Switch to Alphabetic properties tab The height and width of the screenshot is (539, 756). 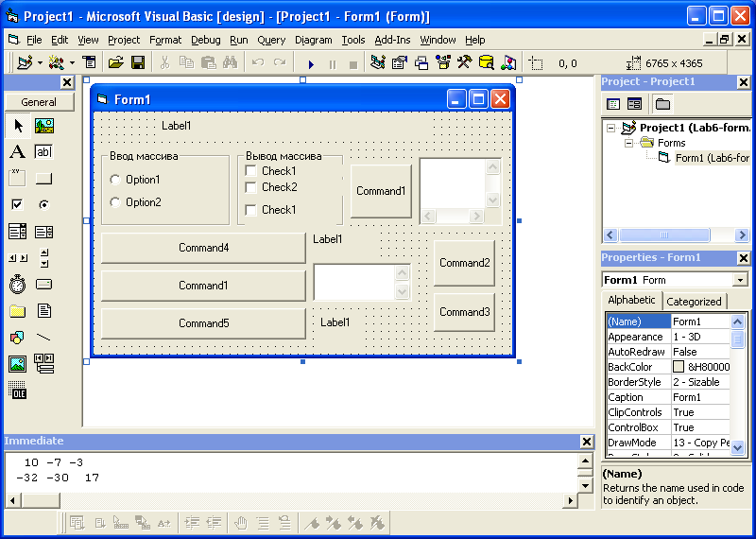(631, 300)
